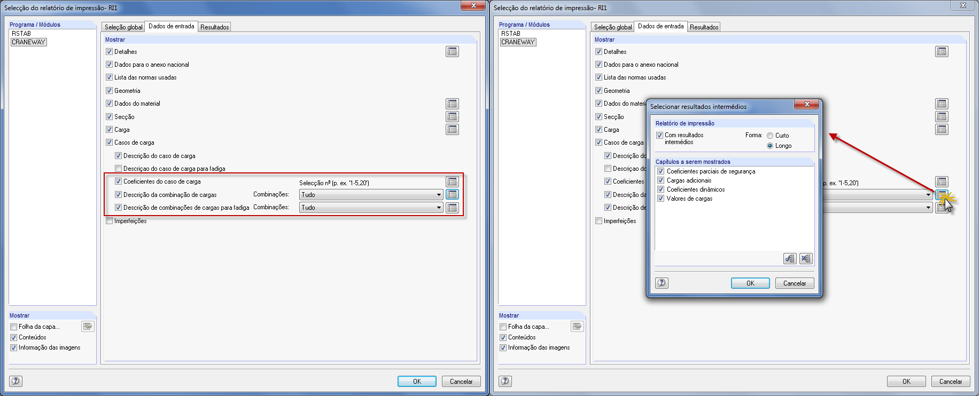Image resolution: width=980 pixels, height=396 pixels.
Task: Select CRANEWAY in left window module list
Action: pyautogui.click(x=29, y=42)
